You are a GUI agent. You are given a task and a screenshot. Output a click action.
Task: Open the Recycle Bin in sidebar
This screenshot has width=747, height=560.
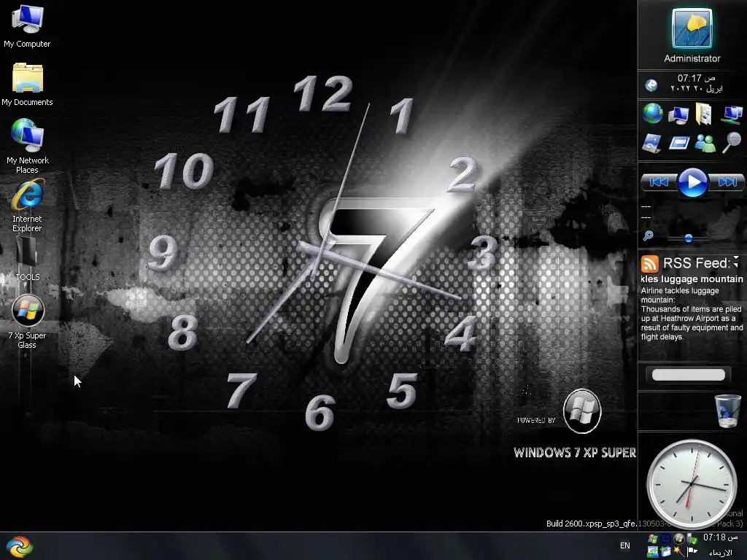727,411
